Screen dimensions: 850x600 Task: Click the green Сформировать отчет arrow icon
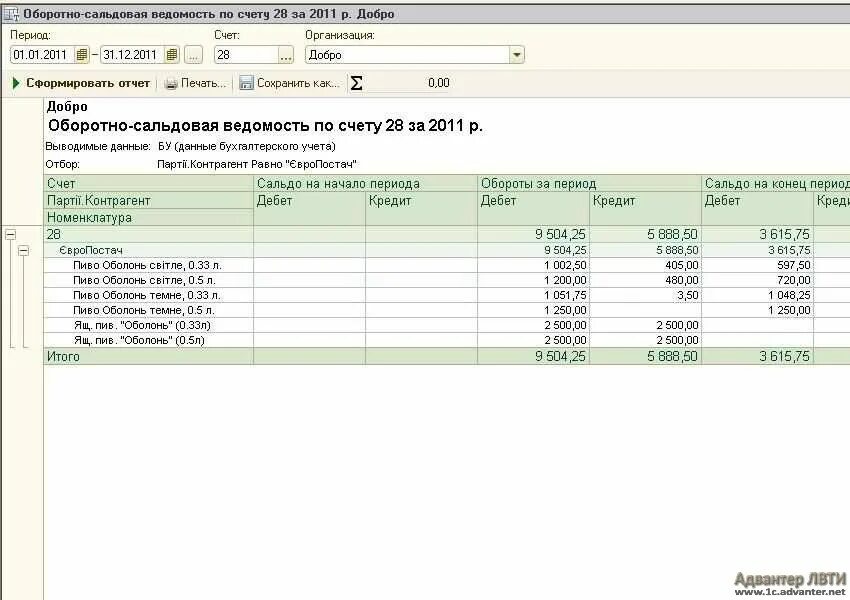tap(16, 83)
